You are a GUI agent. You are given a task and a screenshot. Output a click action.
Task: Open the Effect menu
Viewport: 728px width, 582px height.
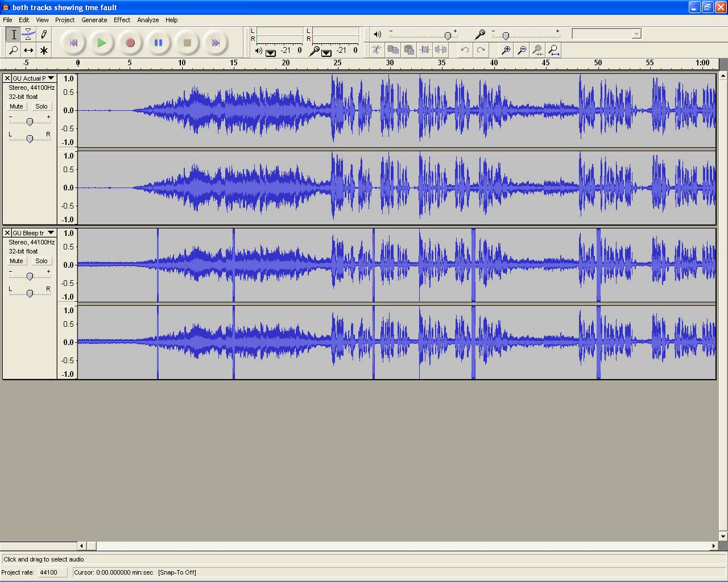(122, 20)
